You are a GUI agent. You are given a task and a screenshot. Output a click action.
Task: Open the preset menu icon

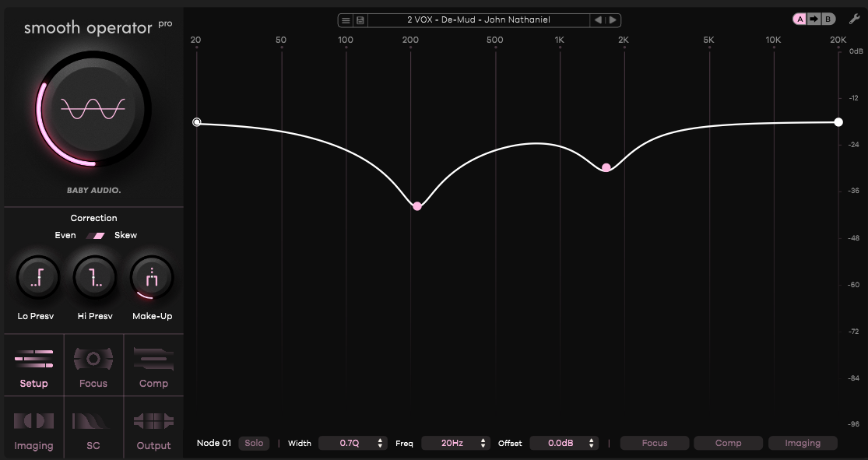pos(346,19)
